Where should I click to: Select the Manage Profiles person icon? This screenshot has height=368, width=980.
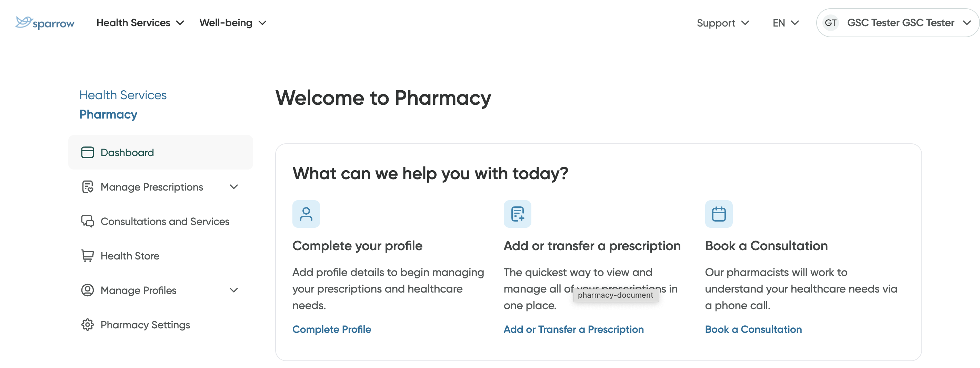[88, 290]
